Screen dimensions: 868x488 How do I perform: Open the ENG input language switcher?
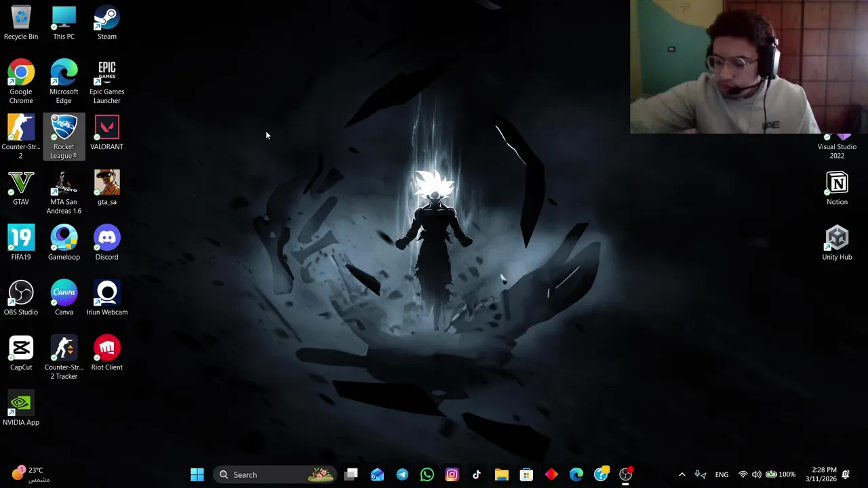click(722, 474)
